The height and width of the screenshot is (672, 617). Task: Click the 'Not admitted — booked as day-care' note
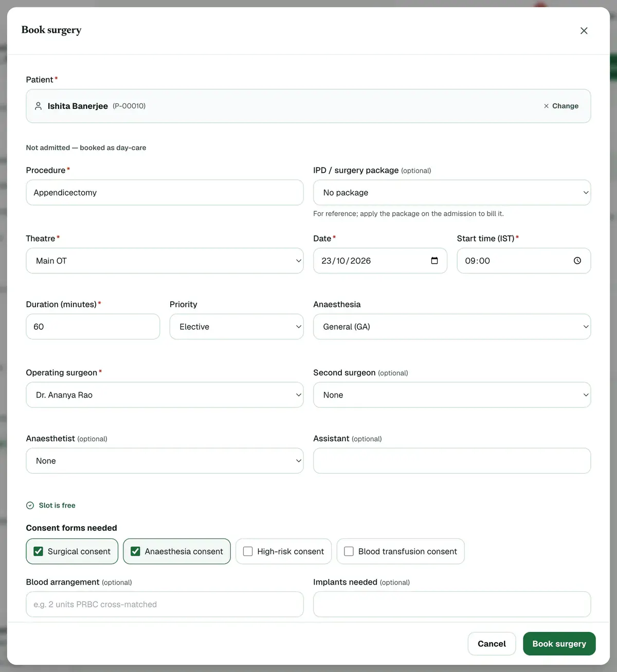pyautogui.click(x=86, y=147)
